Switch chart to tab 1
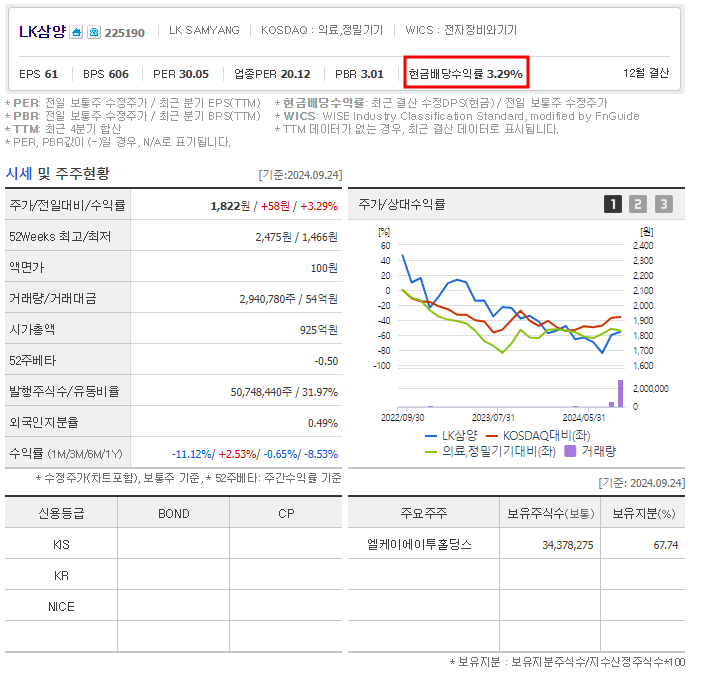Viewport: 701px width, 680px height. pyautogui.click(x=612, y=204)
